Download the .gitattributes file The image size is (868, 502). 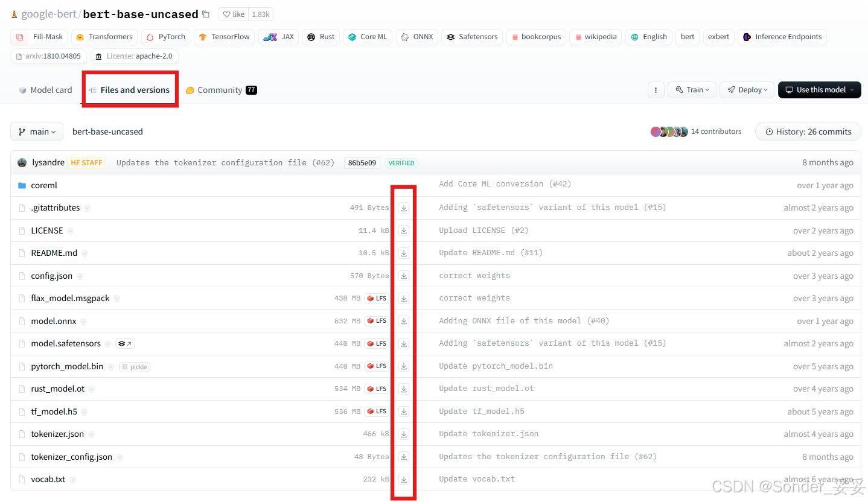pyautogui.click(x=404, y=208)
